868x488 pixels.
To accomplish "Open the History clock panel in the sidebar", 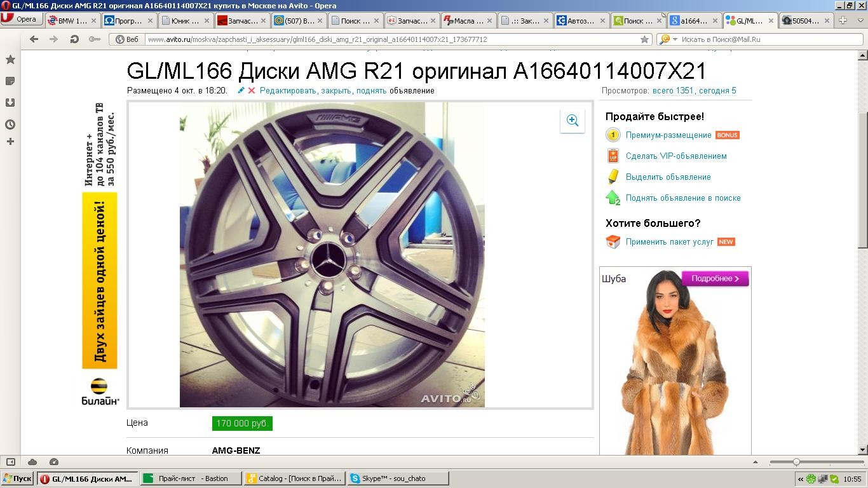I will coord(10,125).
